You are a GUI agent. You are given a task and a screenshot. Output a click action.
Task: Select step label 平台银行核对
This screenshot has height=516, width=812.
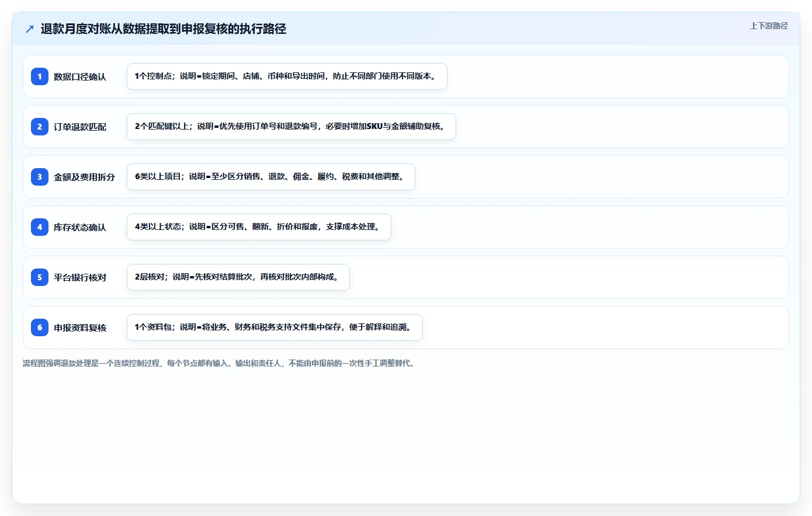coord(80,277)
